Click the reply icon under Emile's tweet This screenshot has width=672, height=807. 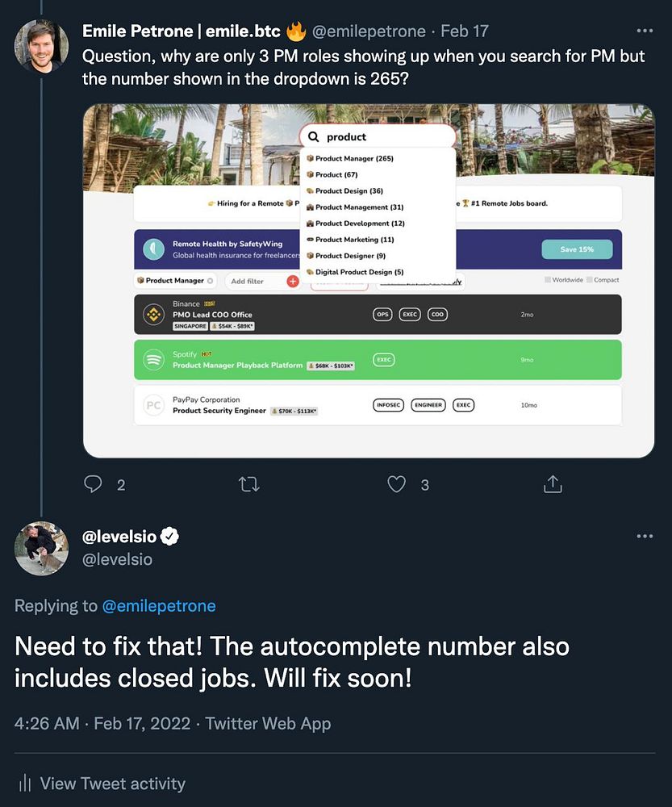[x=94, y=484]
